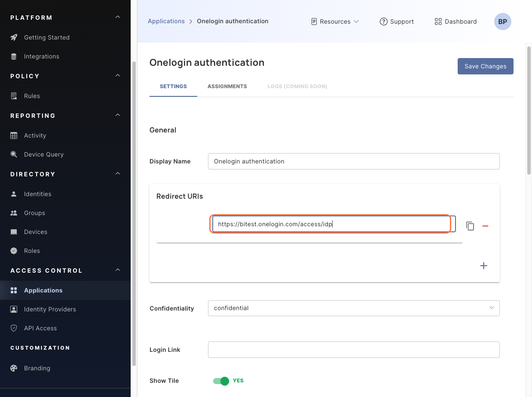This screenshot has width=532, height=397.
Task: Click the Integrations database icon
Action: click(x=14, y=56)
